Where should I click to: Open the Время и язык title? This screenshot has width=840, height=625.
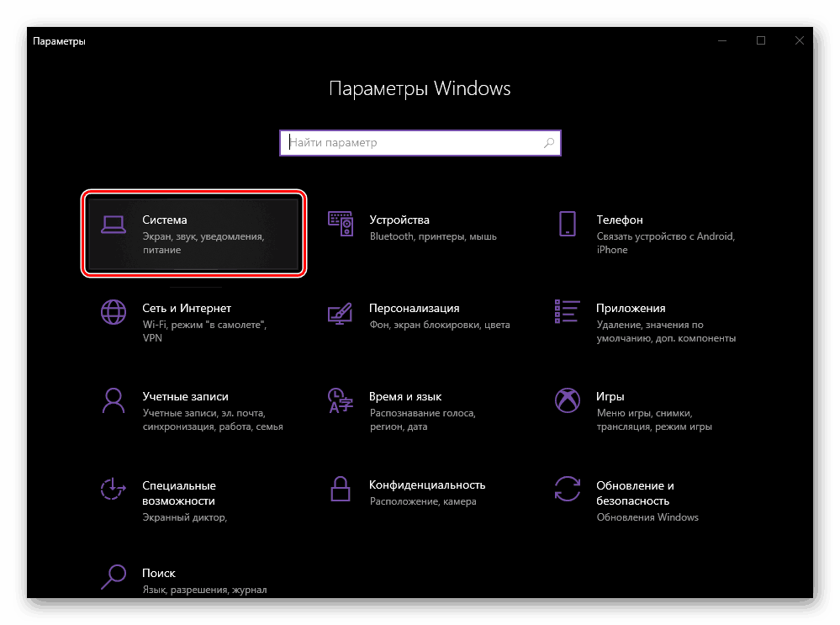(x=405, y=397)
